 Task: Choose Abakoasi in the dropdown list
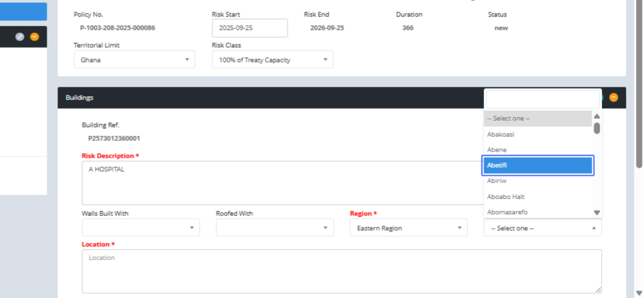coord(538,134)
